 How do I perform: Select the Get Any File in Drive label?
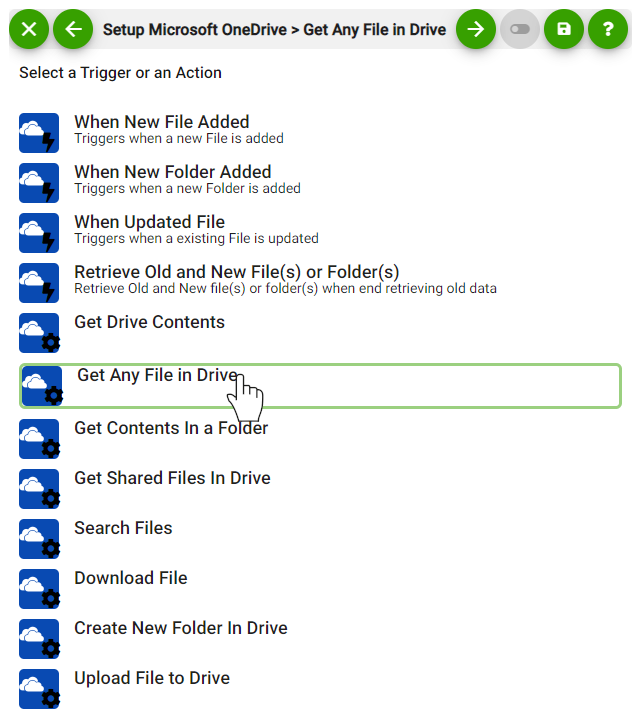point(158,375)
